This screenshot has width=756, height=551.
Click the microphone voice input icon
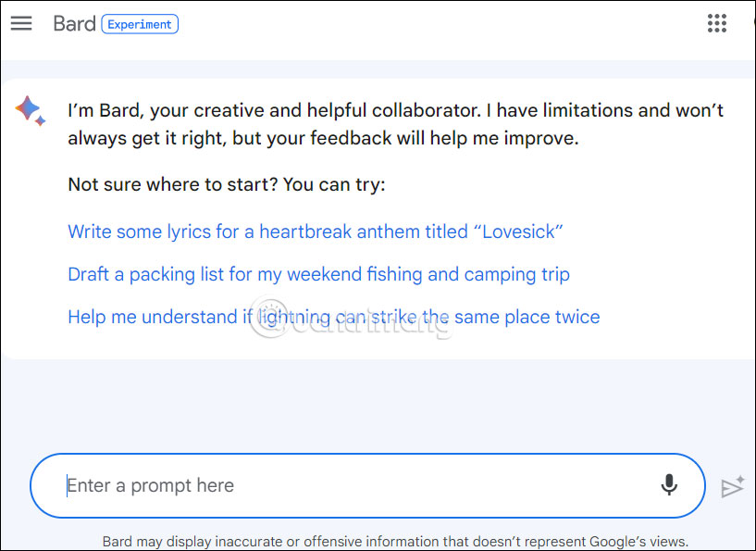click(669, 485)
